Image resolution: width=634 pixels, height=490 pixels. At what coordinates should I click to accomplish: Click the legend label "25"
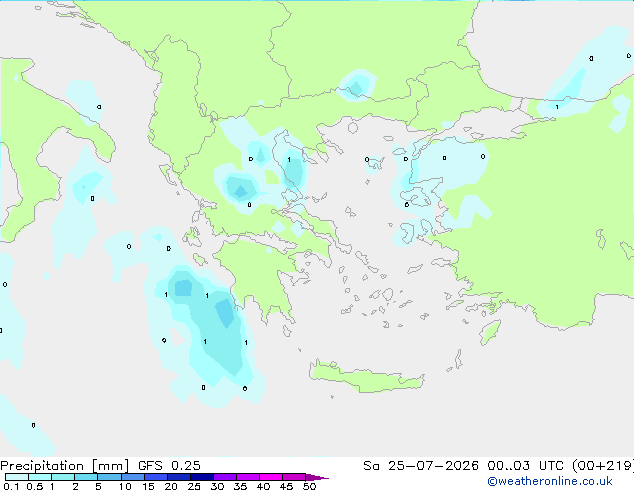(194, 486)
